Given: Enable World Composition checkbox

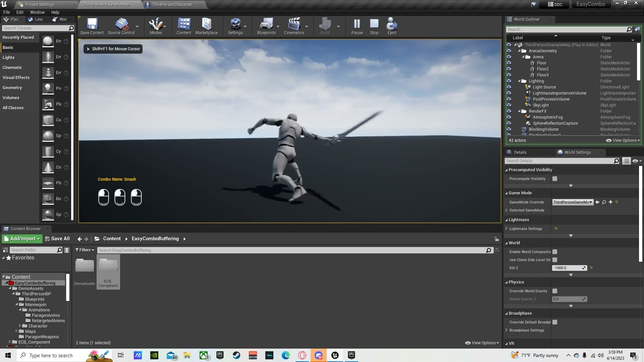Looking at the screenshot, I should (554, 252).
